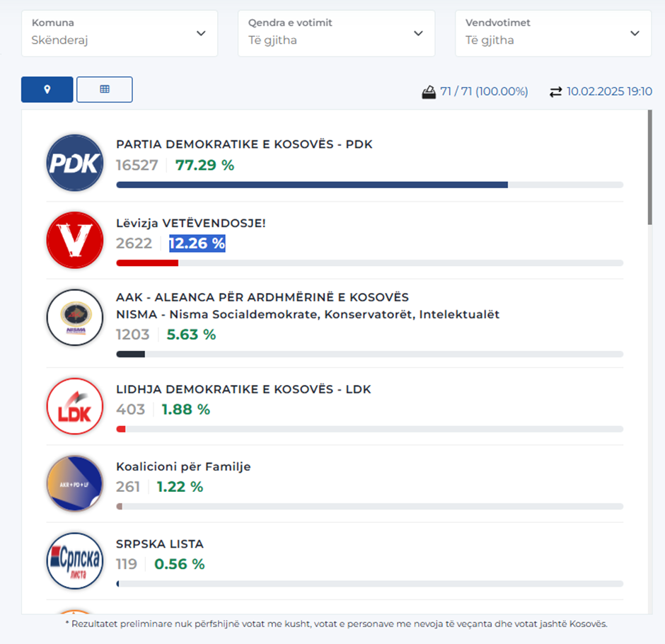Click the ballot box counted-stations icon
The height and width of the screenshot is (644, 665).
click(x=429, y=92)
